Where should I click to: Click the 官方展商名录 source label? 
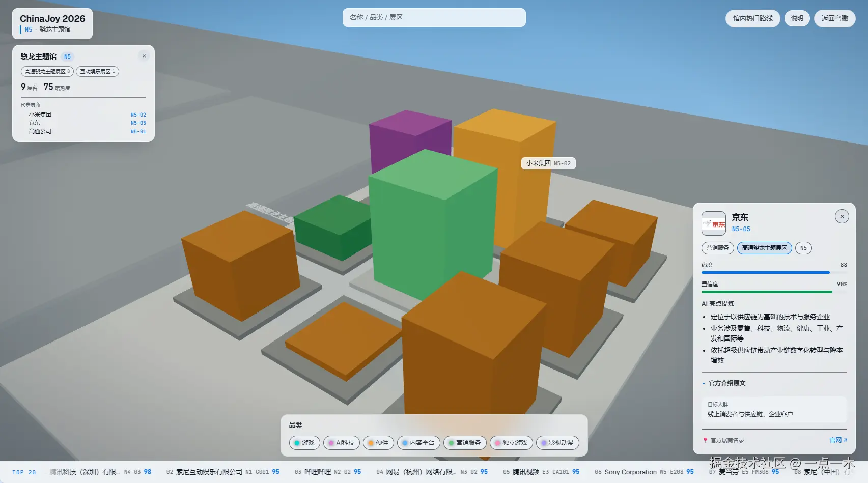727,440
